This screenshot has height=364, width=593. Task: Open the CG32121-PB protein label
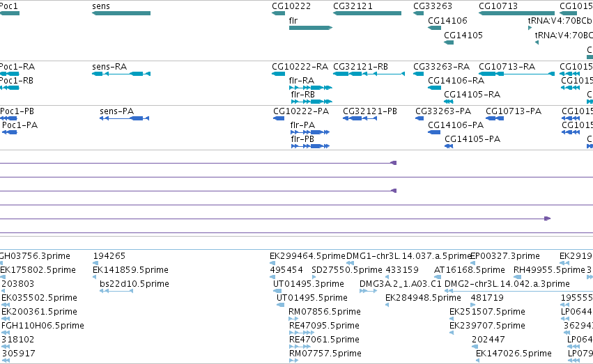370,111
